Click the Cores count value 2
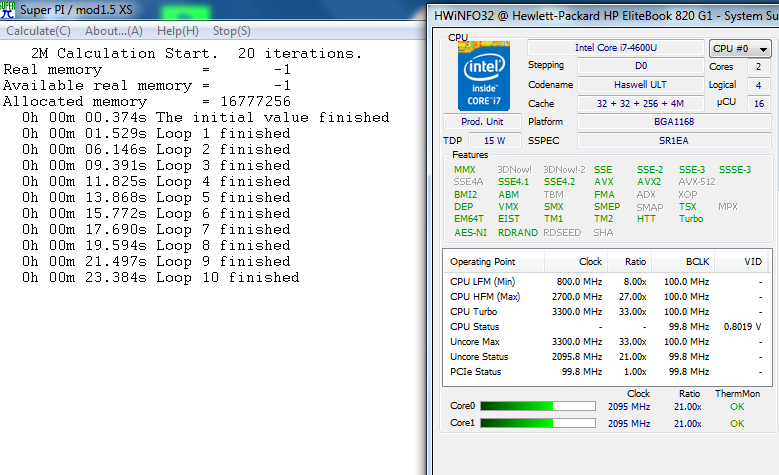This screenshot has width=779, height=475. [x=759, y=67]
